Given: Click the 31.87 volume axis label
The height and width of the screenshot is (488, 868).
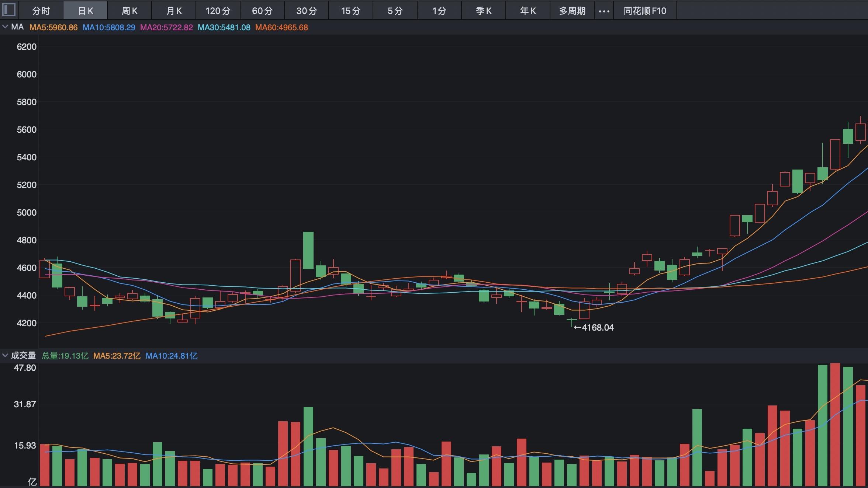Looking at the screenshot, I should [25, 404].
